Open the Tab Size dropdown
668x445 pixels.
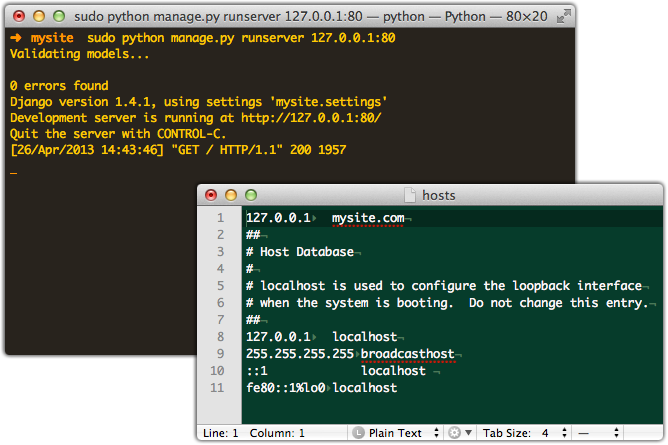click(x=525, y=433)
